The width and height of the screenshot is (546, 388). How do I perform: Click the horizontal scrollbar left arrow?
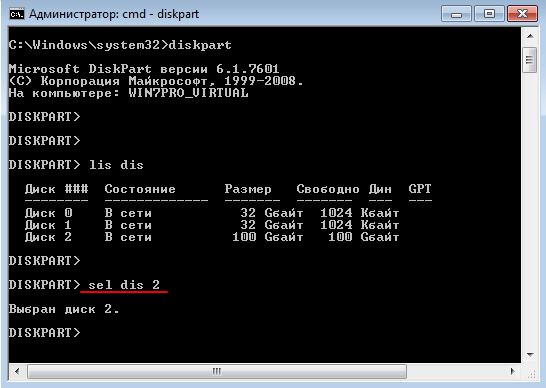click(x=17, y=371)
